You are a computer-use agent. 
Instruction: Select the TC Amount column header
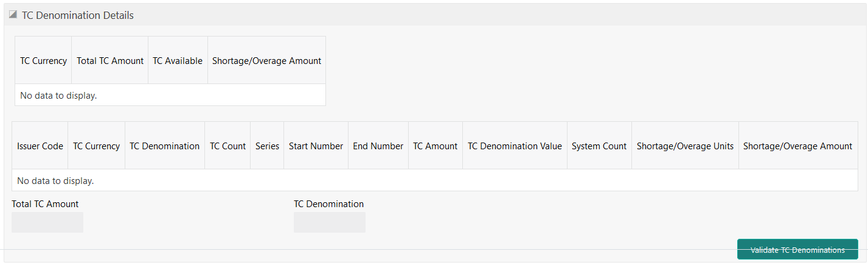pos(435,146)
